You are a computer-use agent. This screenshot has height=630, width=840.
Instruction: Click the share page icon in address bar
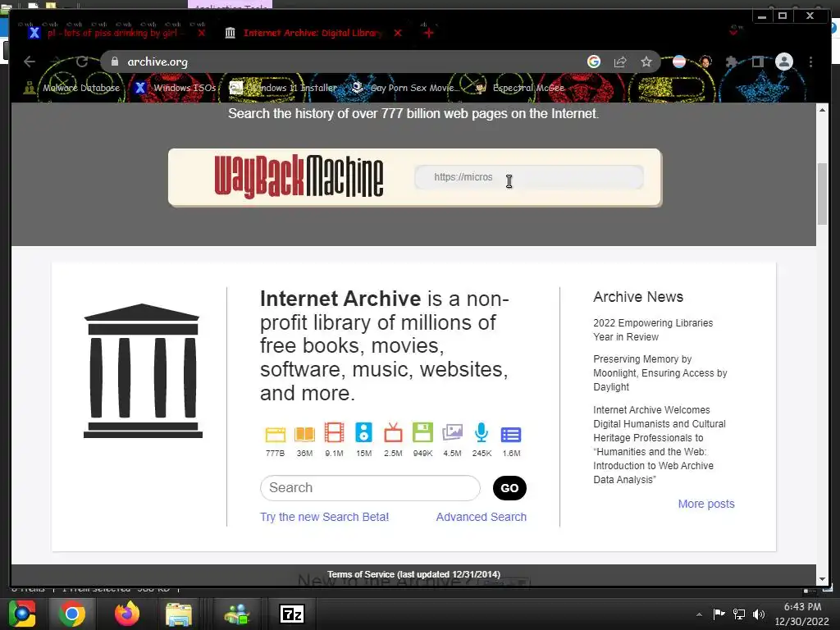click(x=620, y=62)
